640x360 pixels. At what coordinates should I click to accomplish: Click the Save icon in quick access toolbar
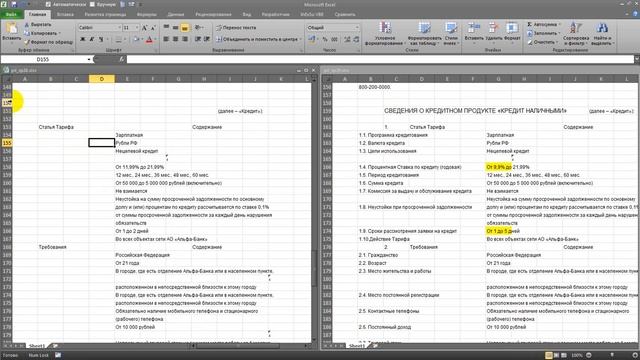coord(14,4)
